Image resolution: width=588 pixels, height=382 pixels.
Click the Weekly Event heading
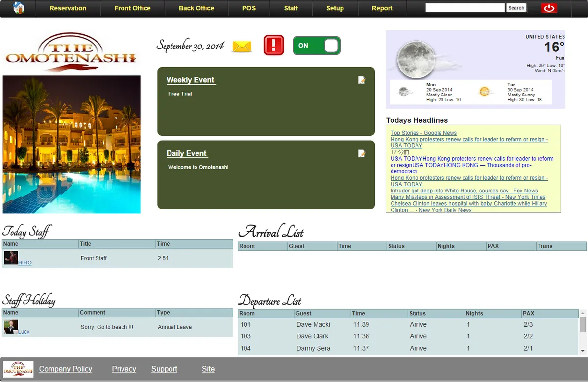[191, 80]
